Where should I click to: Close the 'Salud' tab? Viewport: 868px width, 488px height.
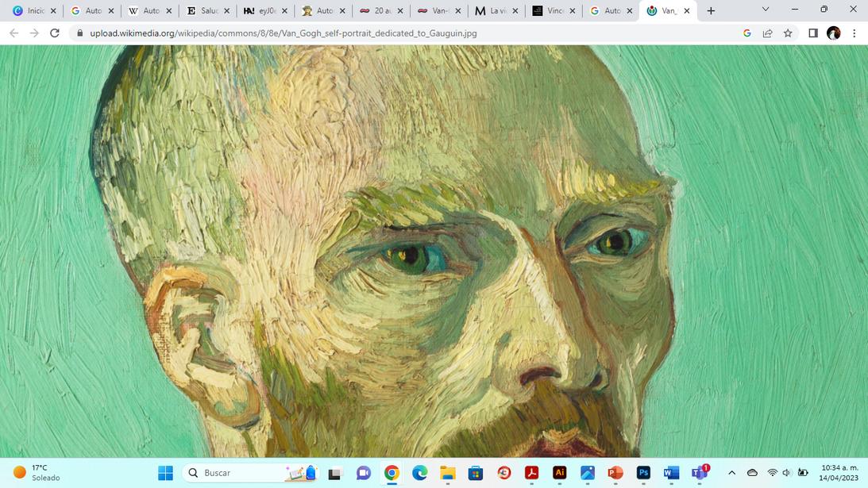[x=226, y=10]
